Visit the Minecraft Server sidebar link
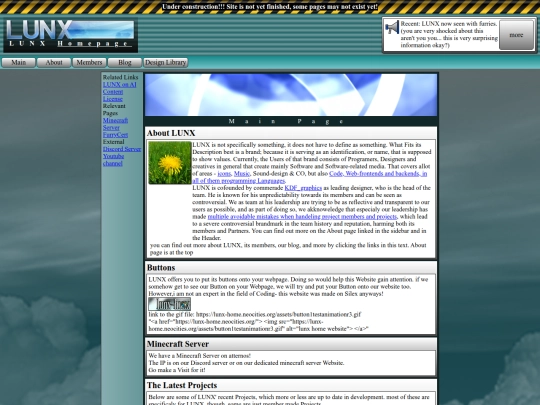The width and height of the screenshot is (540, 405). (x=115, y=124)
